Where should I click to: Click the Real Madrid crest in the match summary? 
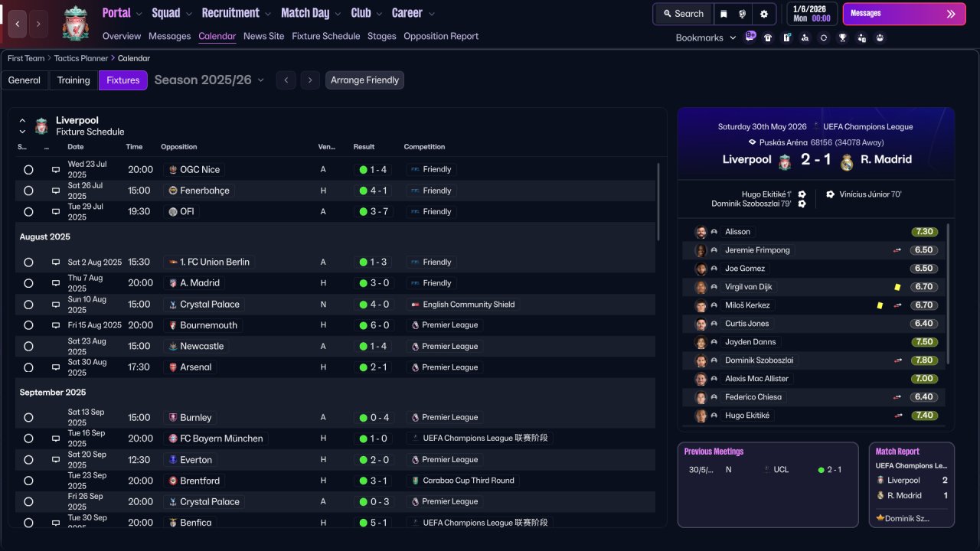[846, 161]
